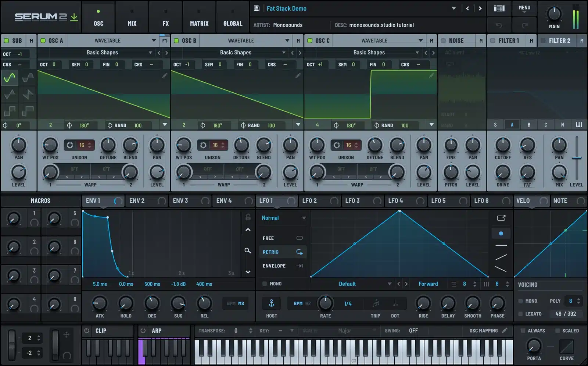
Task: Enable the LFO triplet note icon
Action: (x=376, y=303)
